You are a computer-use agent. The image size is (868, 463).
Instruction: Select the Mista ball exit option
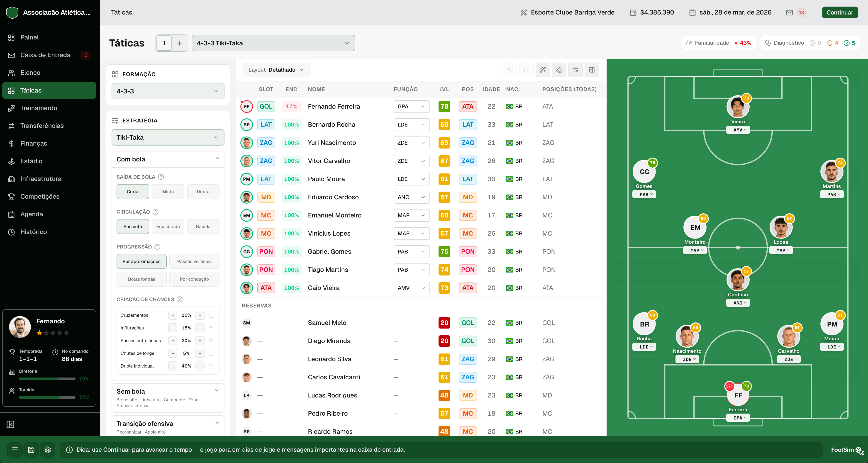pyautogui.click(x=168, y=191)
